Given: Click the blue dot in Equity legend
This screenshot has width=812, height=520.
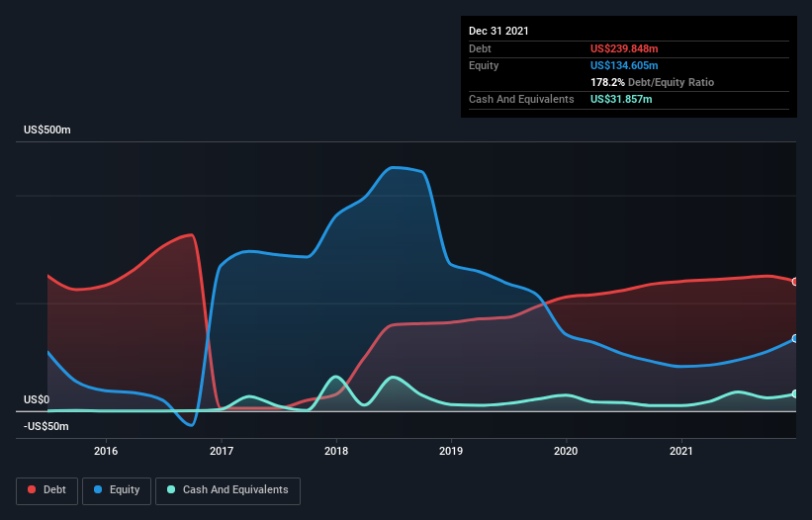Looking at the screenshot, I should coord(98,489).
